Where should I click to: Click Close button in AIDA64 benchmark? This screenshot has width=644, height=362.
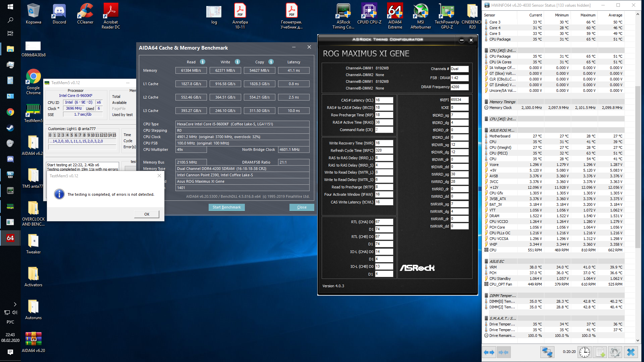tap(302, 207)
